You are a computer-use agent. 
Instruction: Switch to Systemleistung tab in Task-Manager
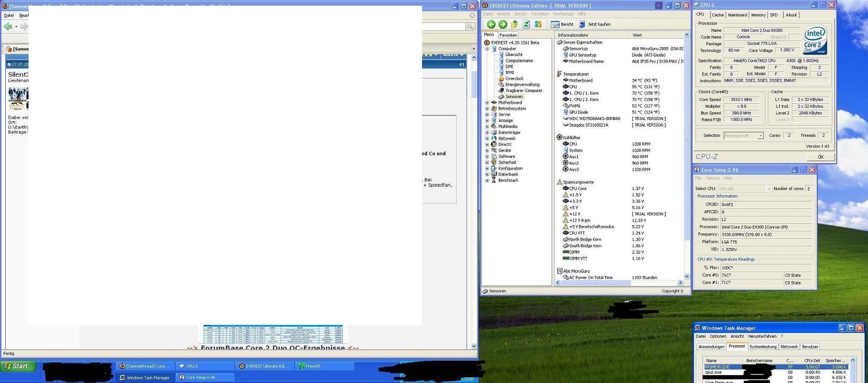(763, 347)
